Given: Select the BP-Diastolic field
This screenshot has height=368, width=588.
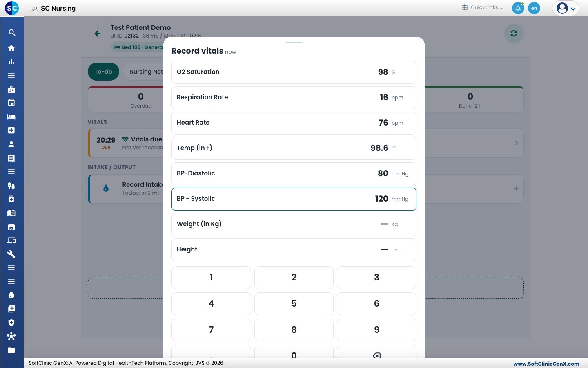Looking at the screenshot, I should [294, 174].
